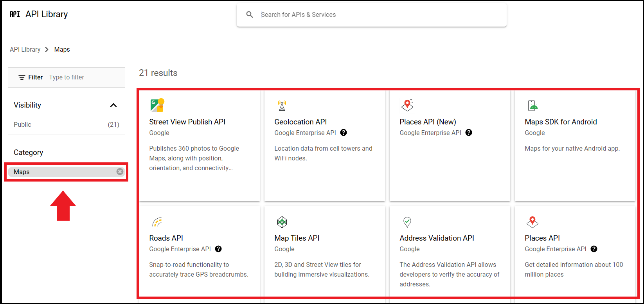Open Places API (New) title

[x=428, y=122]
